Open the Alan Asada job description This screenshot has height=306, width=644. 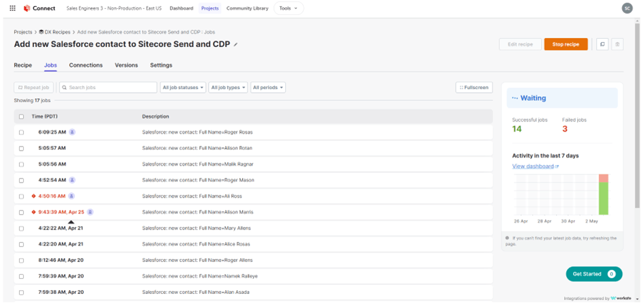click(x=196, y=292)
